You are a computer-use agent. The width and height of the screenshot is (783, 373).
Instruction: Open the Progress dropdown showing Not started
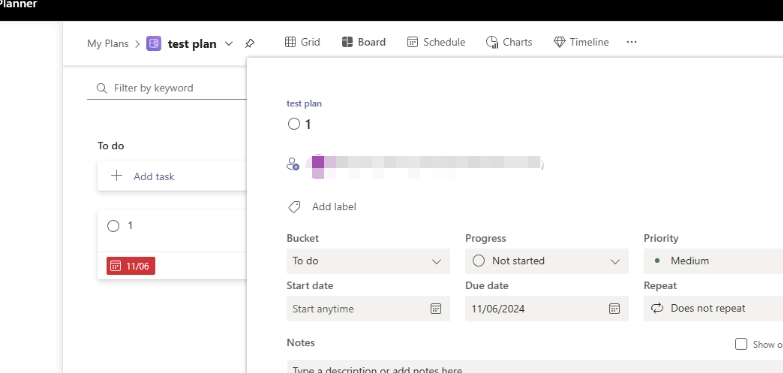tap(547, 261)
